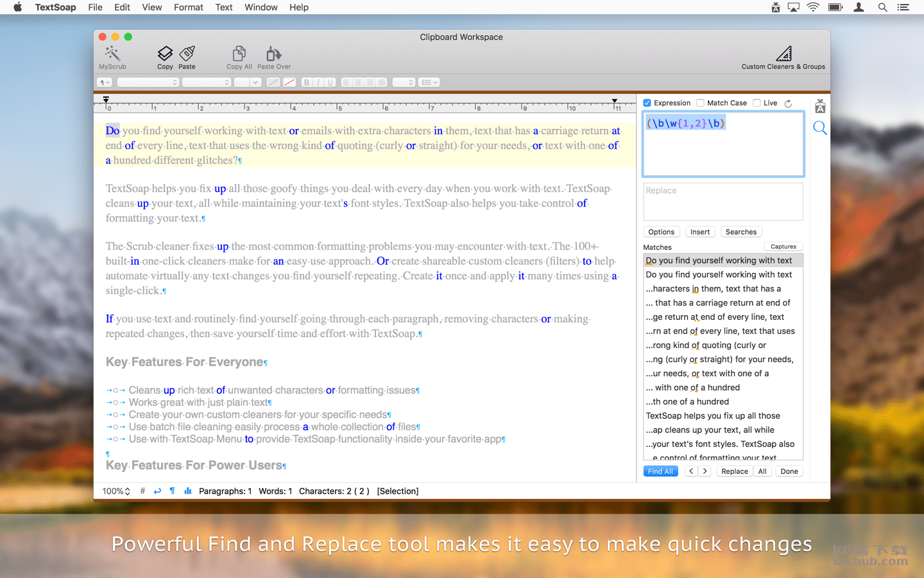This screenshot has width=924, height=578.
Task: Align text right
Action: click(370, 82)
